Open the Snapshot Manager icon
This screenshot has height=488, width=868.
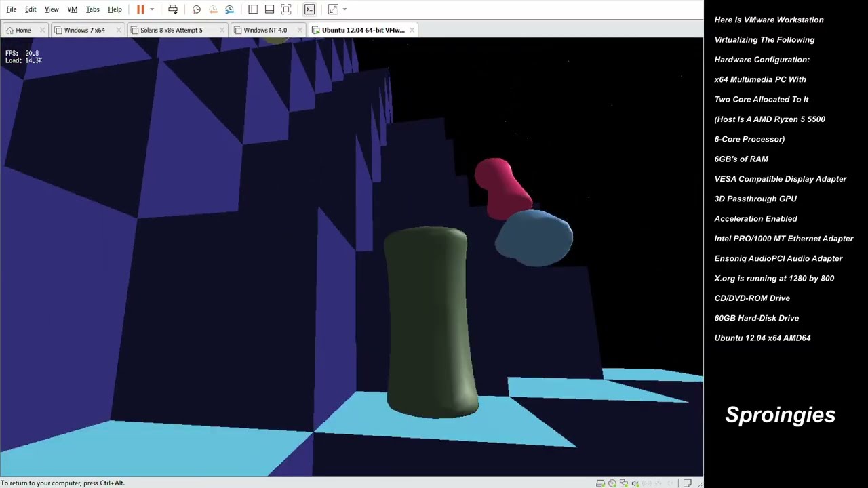coord(229,9)
